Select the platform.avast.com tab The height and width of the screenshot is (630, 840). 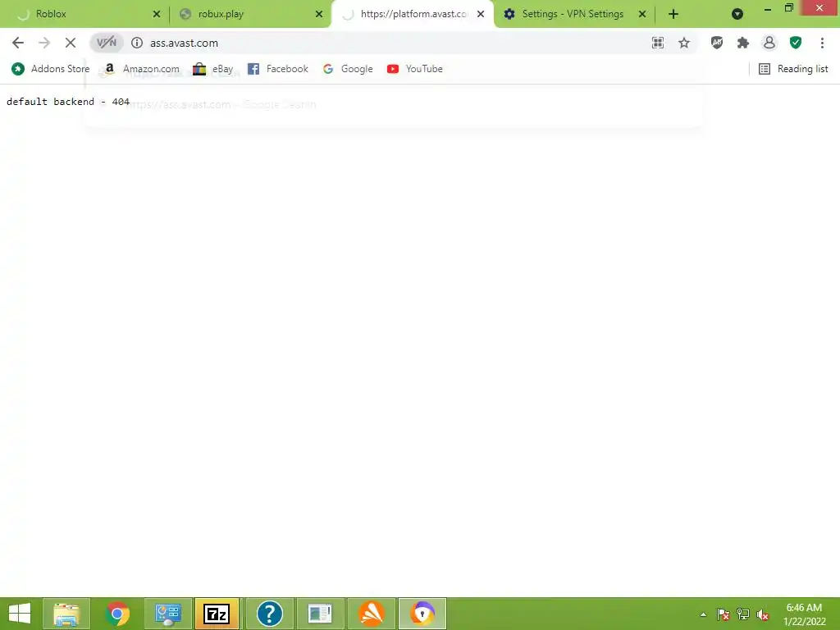coord(412,14)
